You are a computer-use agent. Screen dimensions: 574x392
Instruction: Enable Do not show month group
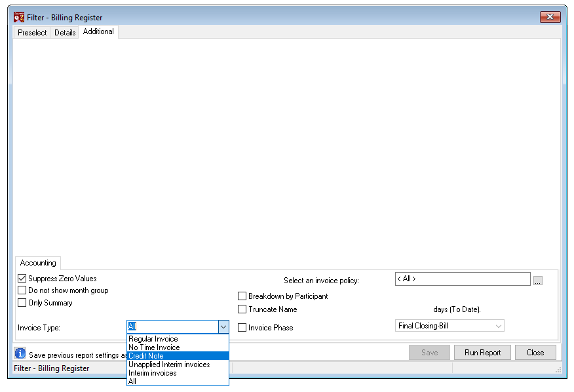[x=22, y=290]
